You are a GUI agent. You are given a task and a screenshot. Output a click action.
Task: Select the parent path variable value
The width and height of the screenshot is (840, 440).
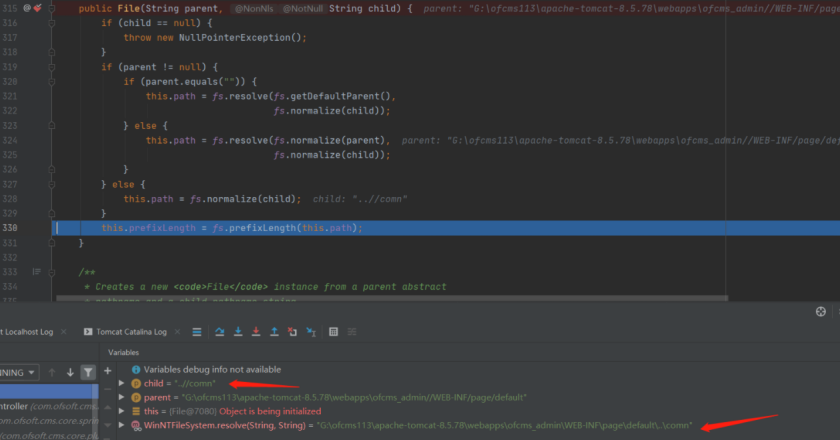pyautogui.click(x=354, y=397)
